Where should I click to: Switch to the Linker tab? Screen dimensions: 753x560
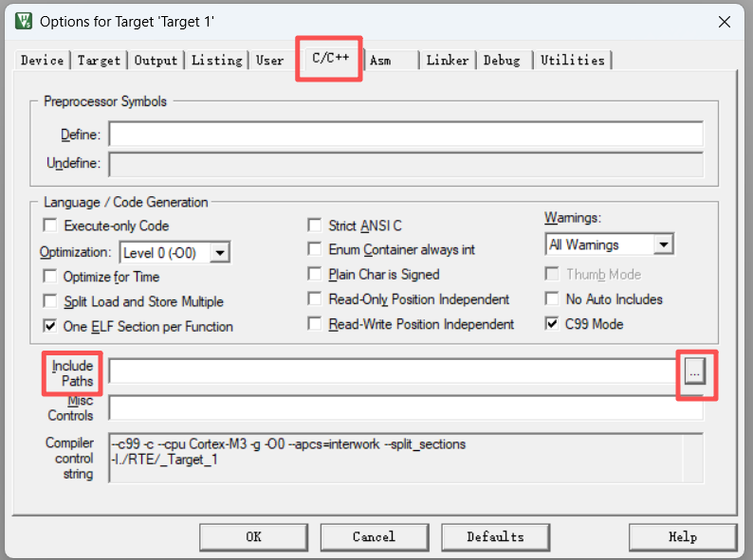(x=448, y=61)
